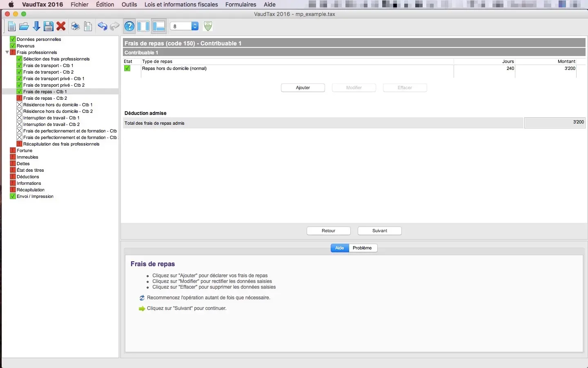Open Frais de transport - Ctb 2
The width and height of the screenshot is (588, 368).
click(x=48, y=72)
